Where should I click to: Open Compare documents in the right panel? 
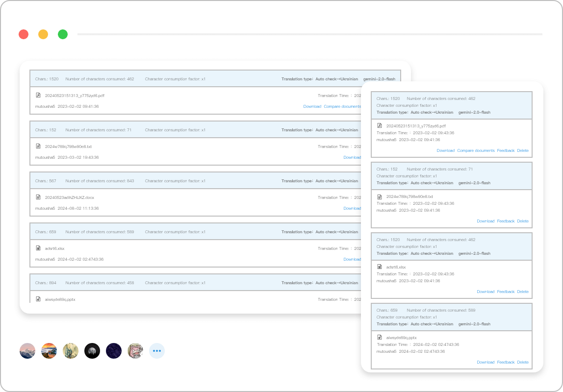pyautogui.click(x=476, y=150)
